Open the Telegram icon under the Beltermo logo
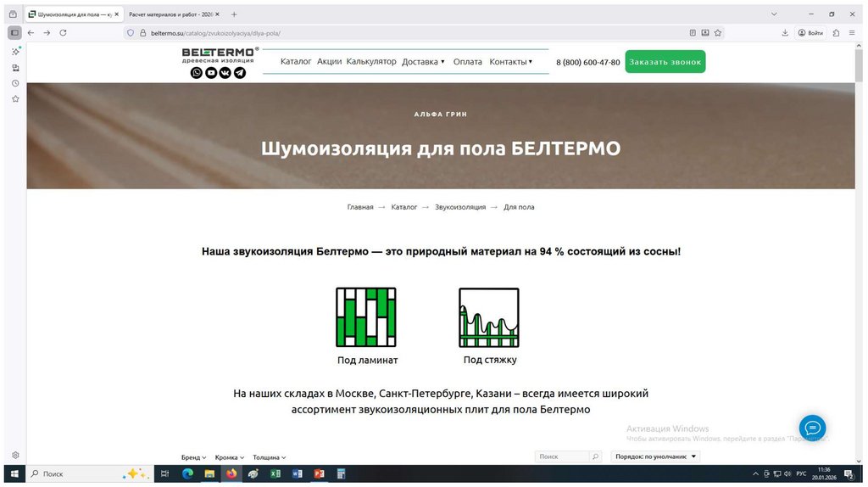The image size is (868, 487). [240, 73]
